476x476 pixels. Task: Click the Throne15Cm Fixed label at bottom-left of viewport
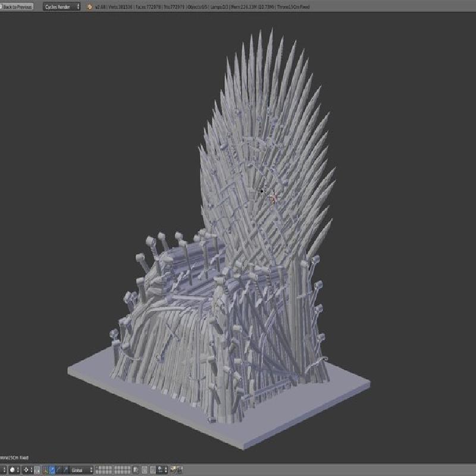(14, 457)
